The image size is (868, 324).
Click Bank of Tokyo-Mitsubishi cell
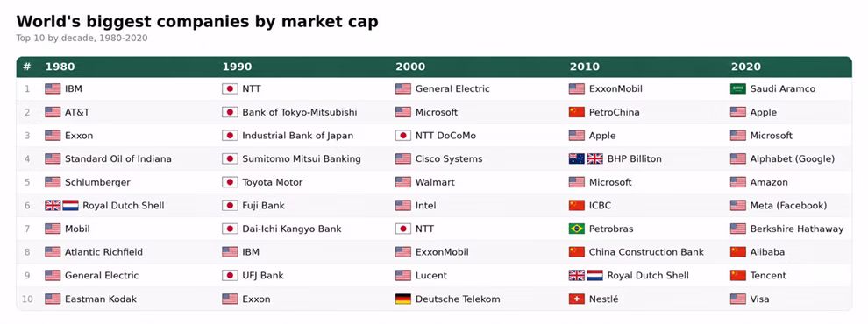click(300, 112)
